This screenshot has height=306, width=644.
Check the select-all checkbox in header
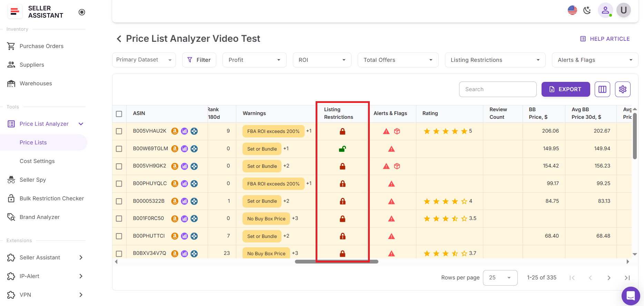[119, 114]
